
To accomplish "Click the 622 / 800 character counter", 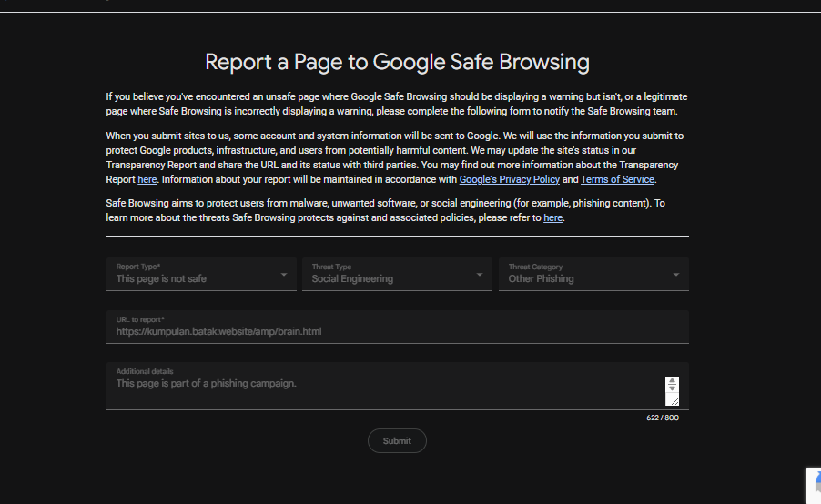I will tap(663, 418).
